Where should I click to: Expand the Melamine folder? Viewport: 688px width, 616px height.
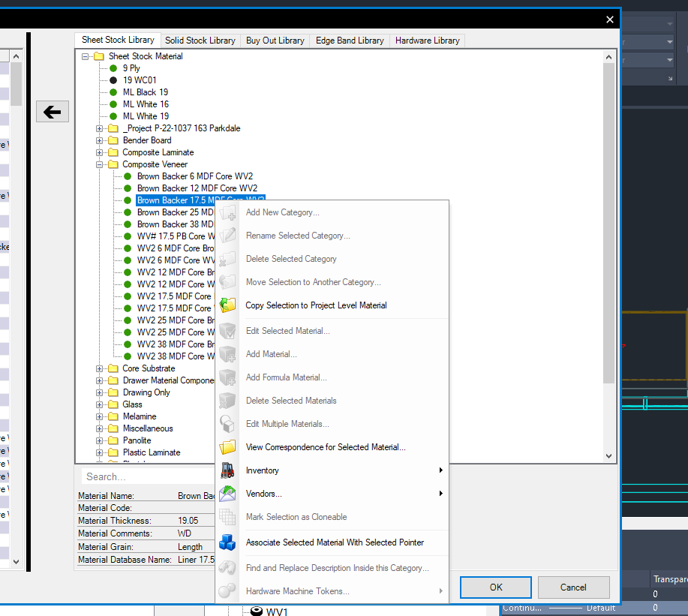coord(99,417)
